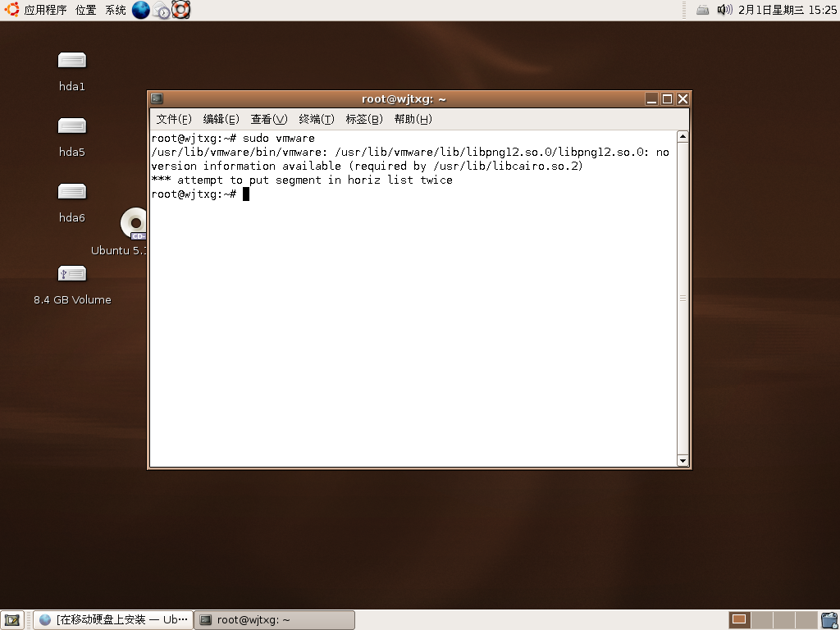
Task: Minimize the terminal window
Action: coord(651,98)
